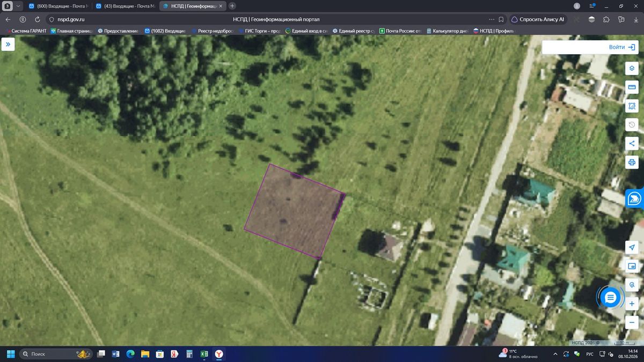Image resolution: width=644 pixels, height=362 pixels.
Task: Go back to previous page
Action: coord(8,19)
